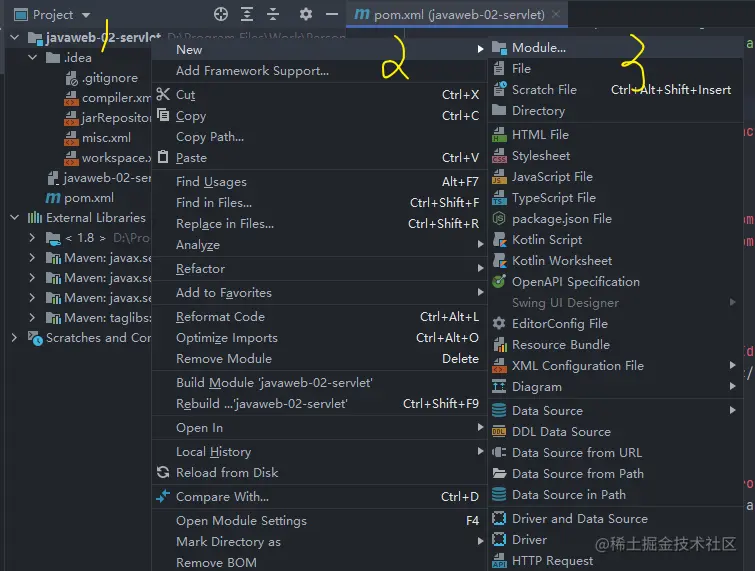This screenshot has height=571, width=755.
Task: Click the JavaScript File icon
Action: coord(499,177)
